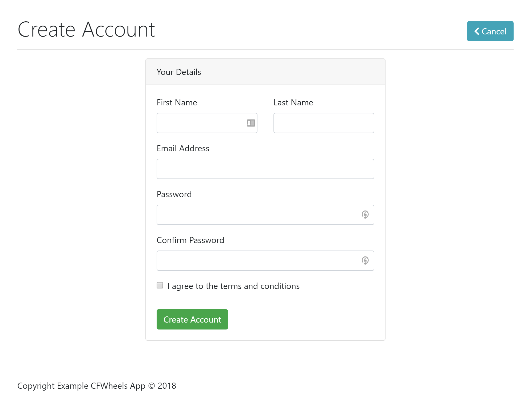Click the Email Address label
The image size is (532, 405).
[183, 148]
